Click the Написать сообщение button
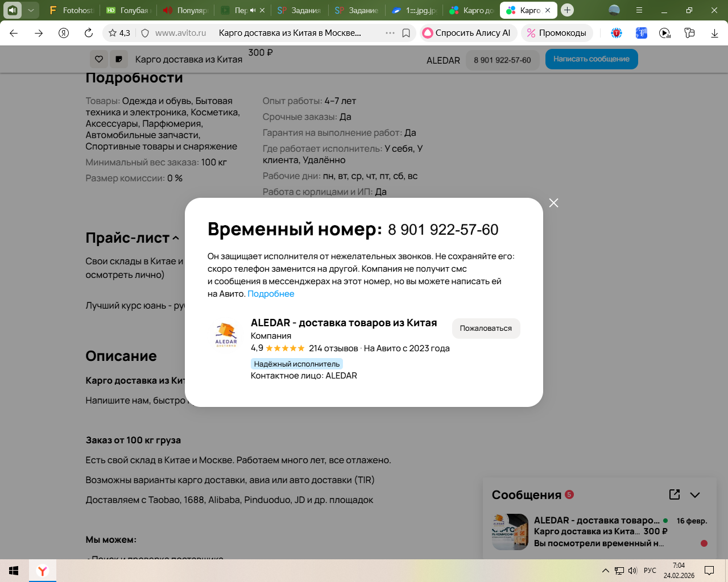Viewport: 728px width, 582px height. tap(591, 59)
